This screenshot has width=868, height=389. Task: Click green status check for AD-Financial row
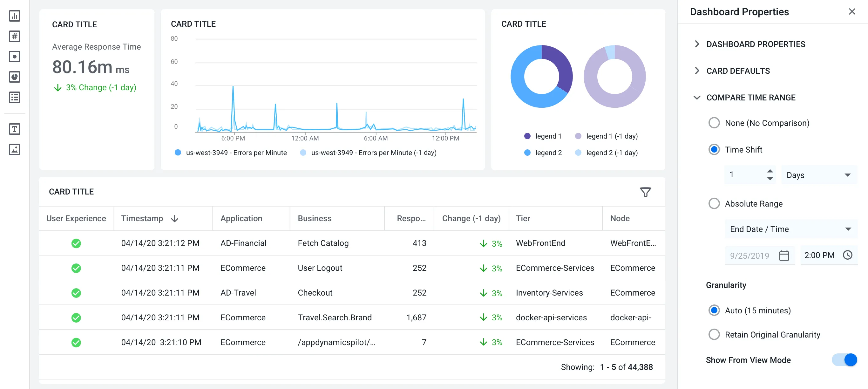click(76, 243)
